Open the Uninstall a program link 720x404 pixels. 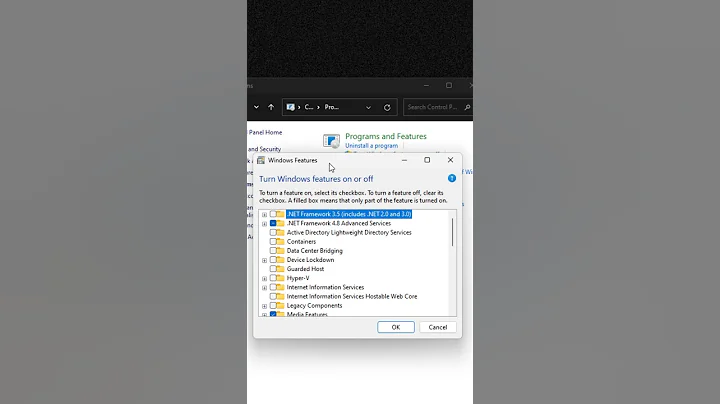(371, 146)
